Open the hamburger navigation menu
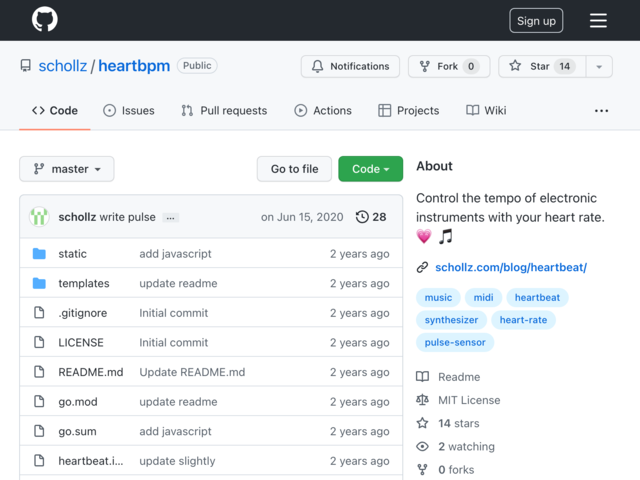This screenshot has width=640, height=480. (598, 20)
